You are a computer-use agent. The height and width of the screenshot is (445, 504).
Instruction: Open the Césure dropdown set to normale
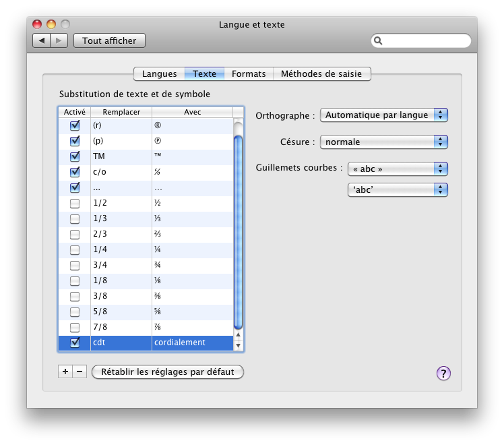(384, 142)
